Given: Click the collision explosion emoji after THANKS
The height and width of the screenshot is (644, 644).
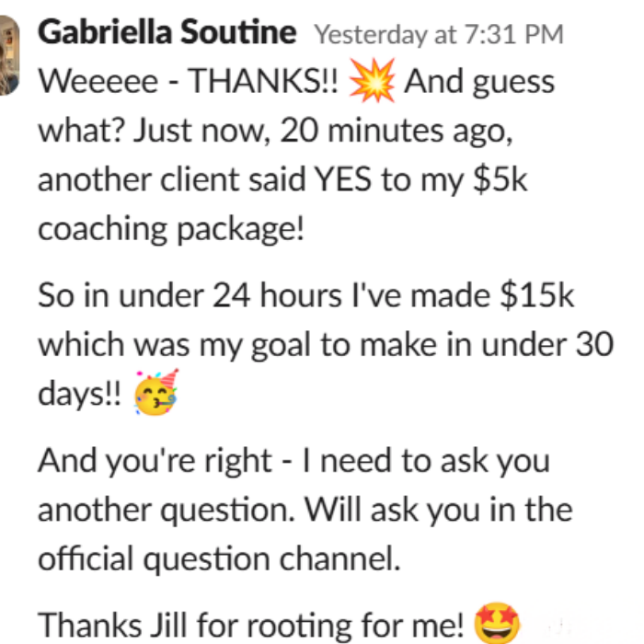Looking at the screenshot, I should (x=374, y=84).
